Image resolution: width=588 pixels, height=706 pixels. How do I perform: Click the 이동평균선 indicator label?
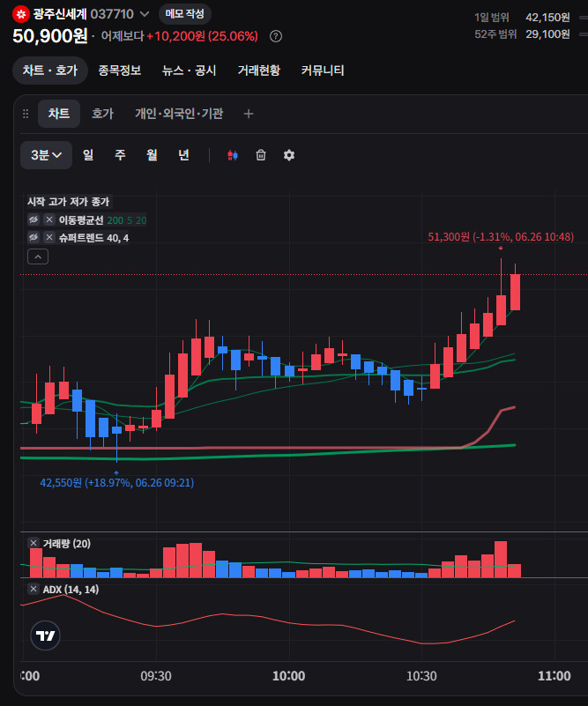tap(81, 220)
